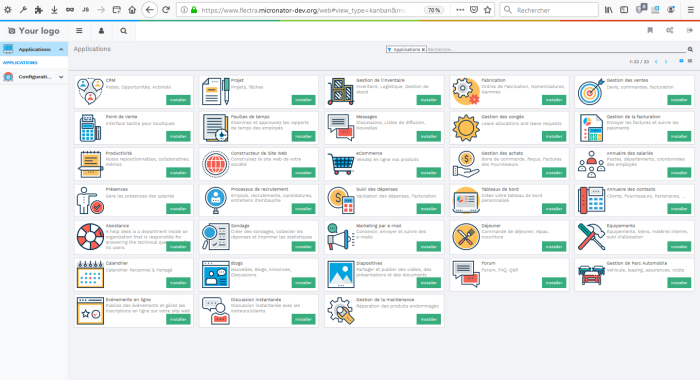
Task: Select the Fabrication gear icon
Action: [x=466, y=91]
